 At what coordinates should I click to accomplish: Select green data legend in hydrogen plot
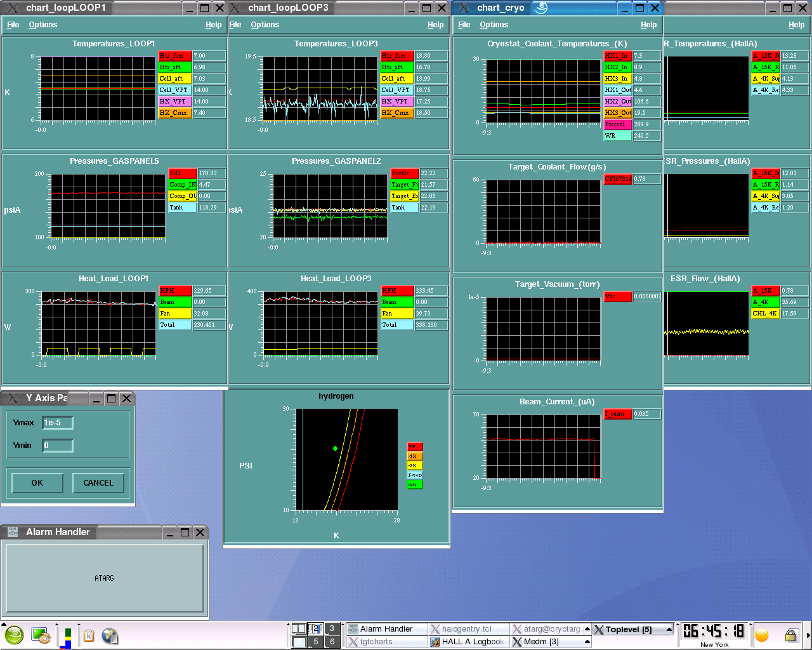pyautogui.click(x=415, y=484)
